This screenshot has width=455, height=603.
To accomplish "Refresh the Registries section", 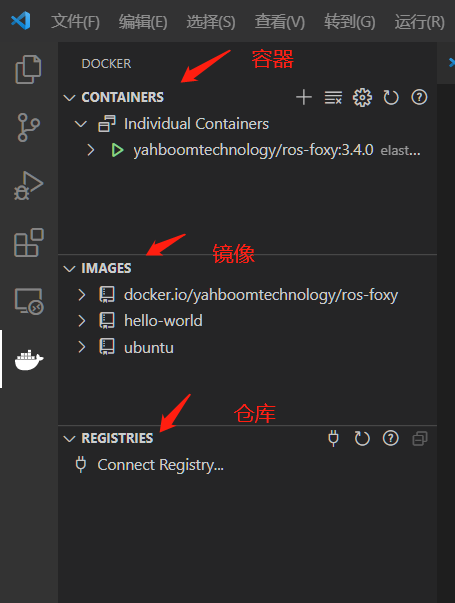I will click(362, 438).
